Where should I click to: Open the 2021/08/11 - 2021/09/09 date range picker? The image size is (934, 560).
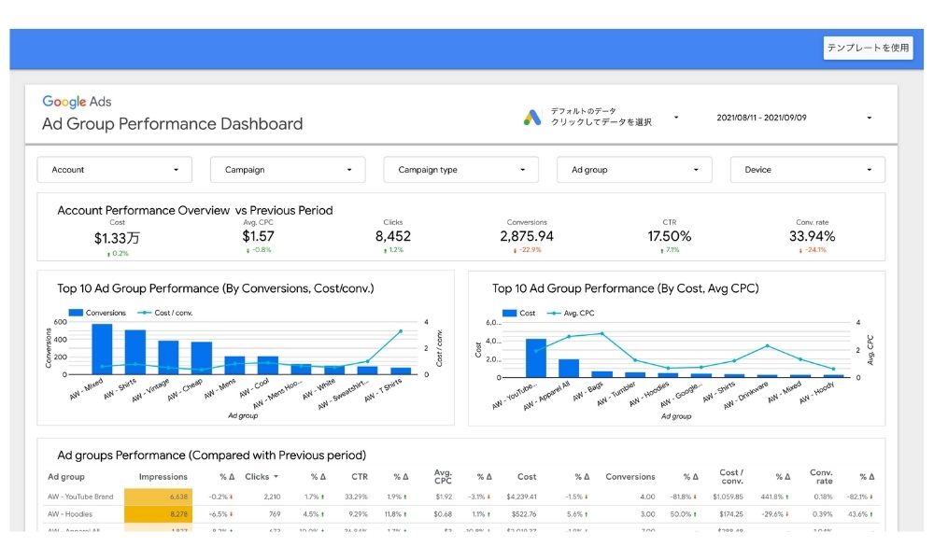(794, 118)
